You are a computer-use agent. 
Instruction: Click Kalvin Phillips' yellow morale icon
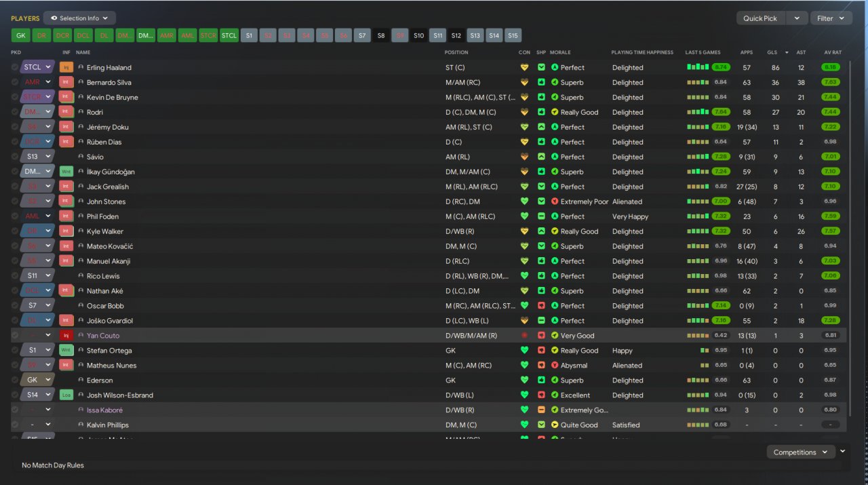click(x=555, y=425)
